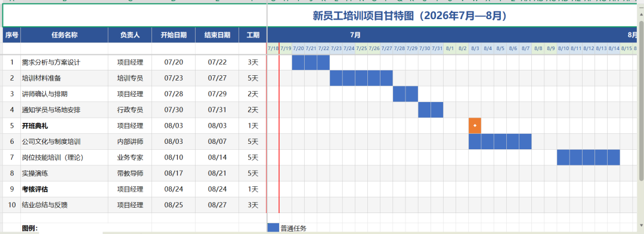The height and width of the screenshot is (234, 644).
Task: Click the 8/3 date header in timeline
Action: click(475, 48)
